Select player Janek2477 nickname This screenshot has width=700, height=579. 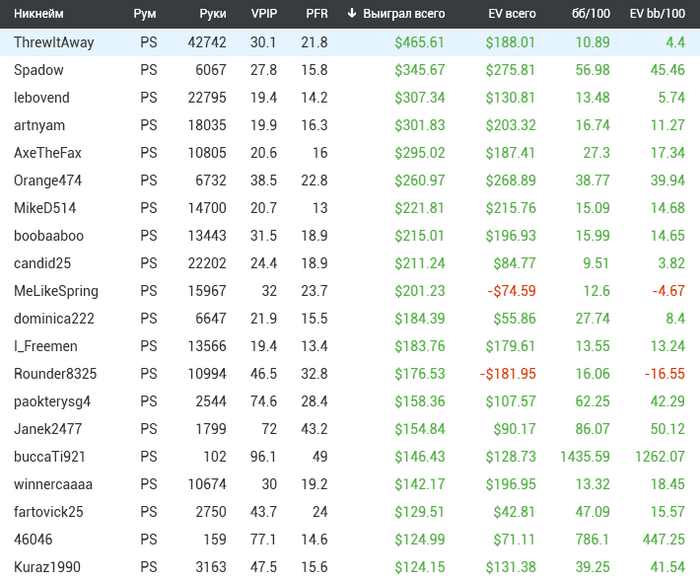click(48, 429)
